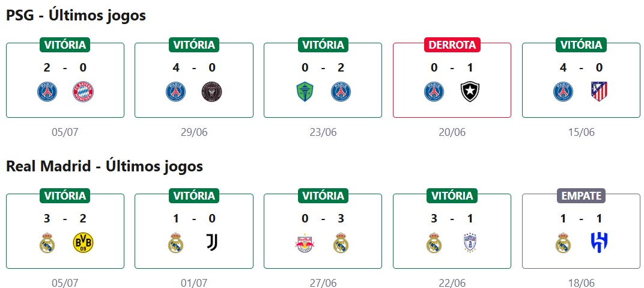Select the Inter Miami club logo
Screen dimensions: 644x288
pos(211,91)
